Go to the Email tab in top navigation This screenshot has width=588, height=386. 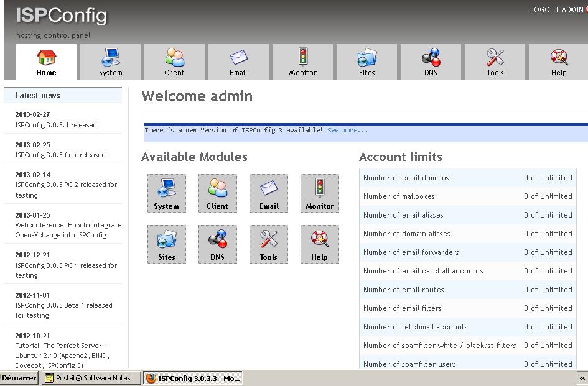(238, 62)
